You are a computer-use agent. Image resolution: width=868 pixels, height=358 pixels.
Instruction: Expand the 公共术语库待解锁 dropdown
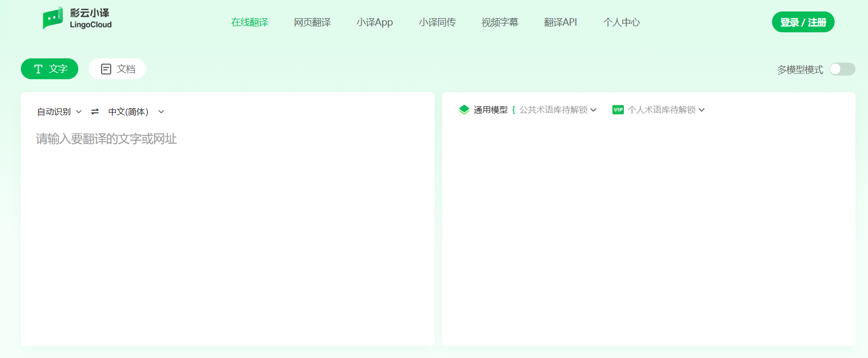(557, 109)
